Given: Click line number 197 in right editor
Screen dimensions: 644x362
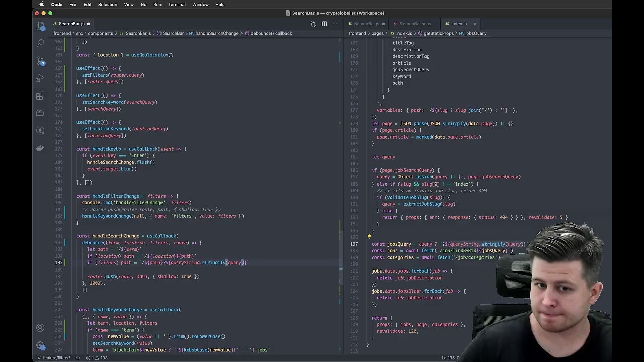Looking at the screenshot, I should click(354, 244).
